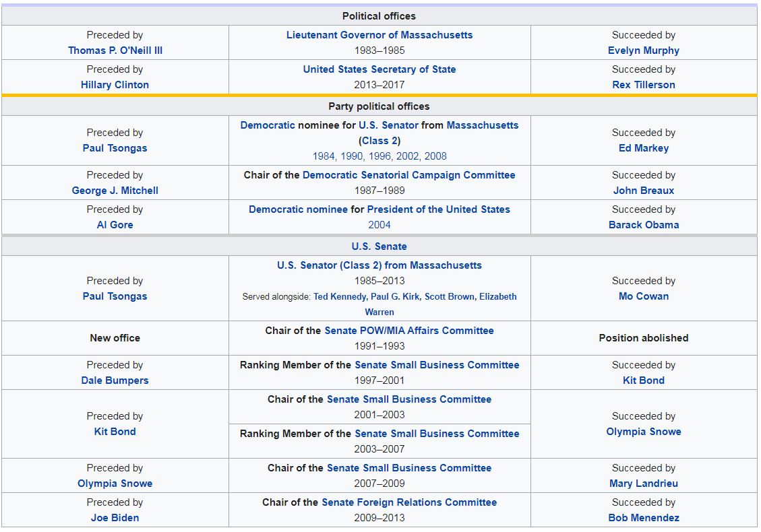The height and width of the screenshot is (532, 761).
Task: Open the Barack Obama link
Action: pos(643,225)
